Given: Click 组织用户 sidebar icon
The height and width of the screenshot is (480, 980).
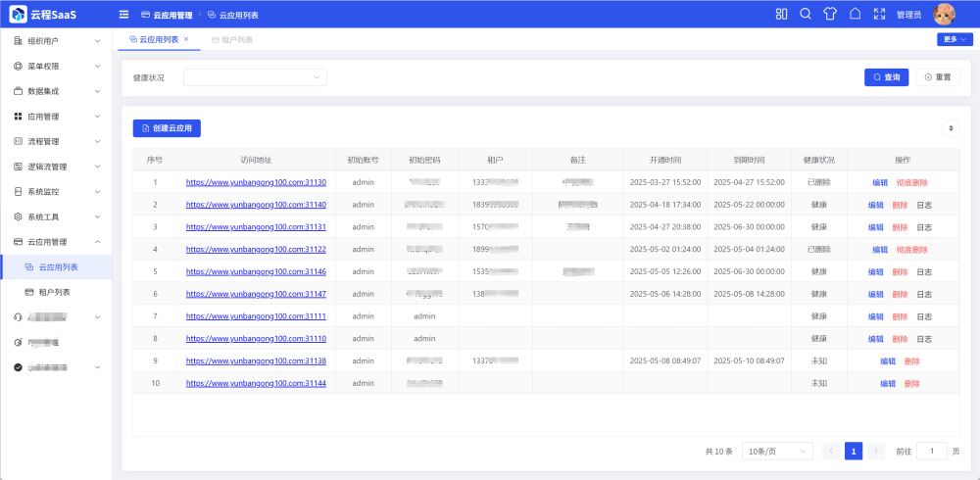Looking at the screenshot, I should [x=18, y=40].
